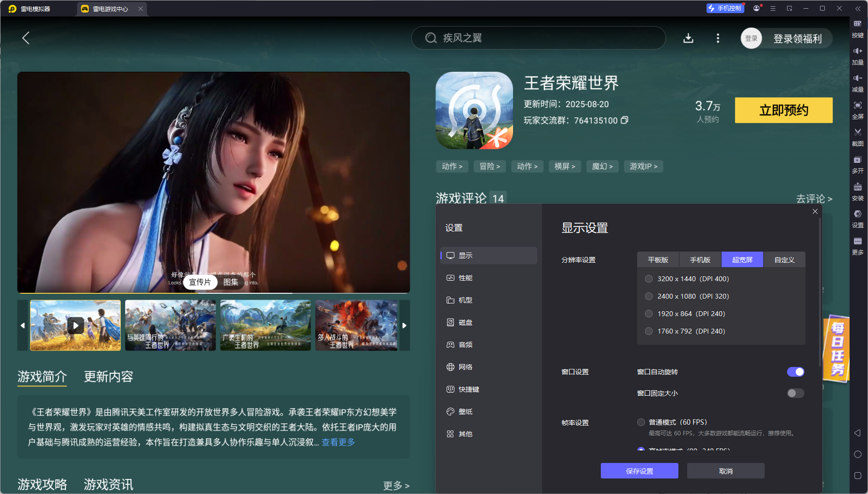Expand the 游戏IP tag
This screenshot has width=868, height=494.
click(643, 166)
